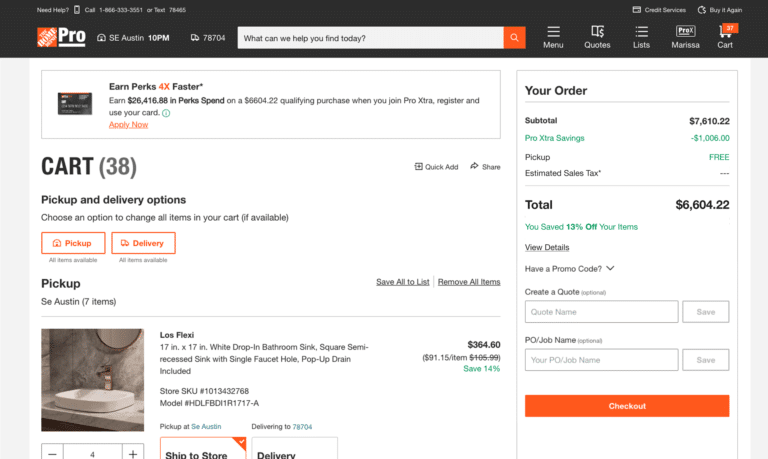768x459 pixels.
Task: Select Delivery for all cart items
Action: (x=143, y=243)
